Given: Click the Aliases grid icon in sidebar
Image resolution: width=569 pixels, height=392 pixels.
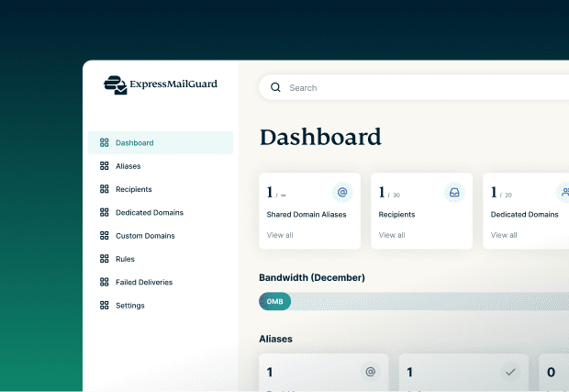Looking at the screenshot, I should click(x=104, y=166).
